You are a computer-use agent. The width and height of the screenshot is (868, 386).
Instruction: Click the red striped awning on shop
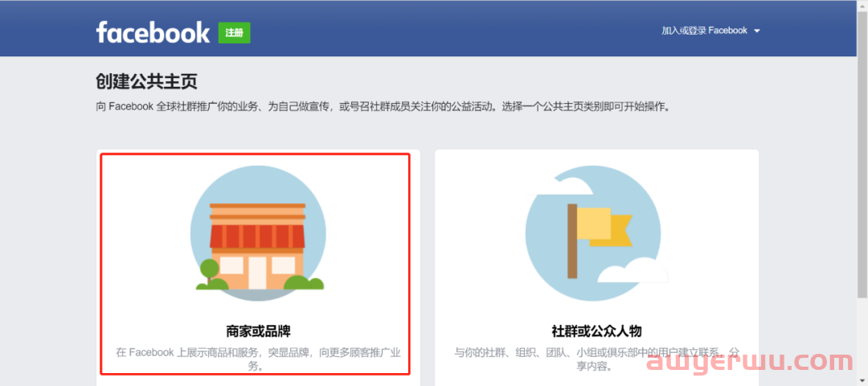(258, 235)
